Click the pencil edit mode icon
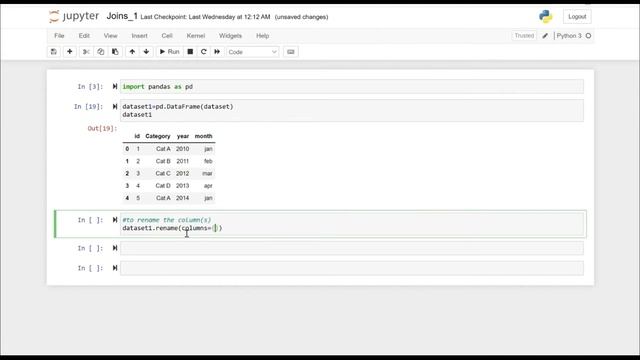The image size is (640, 360). [x=545, y=36]
